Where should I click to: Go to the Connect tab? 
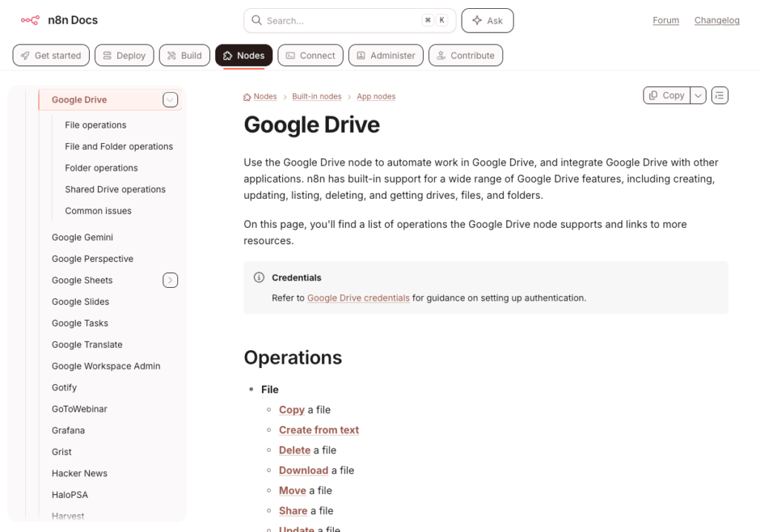coord(311,55)
